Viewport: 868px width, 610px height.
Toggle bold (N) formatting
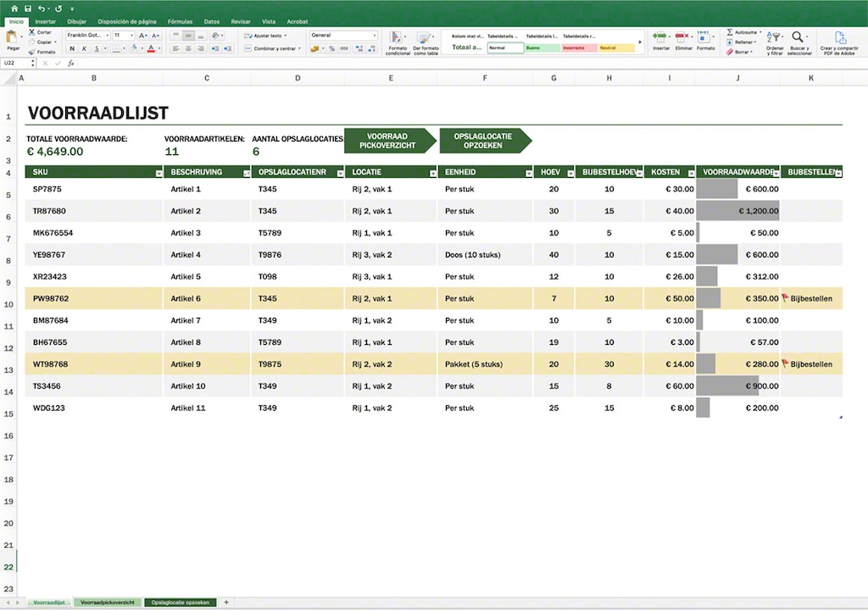tap(71, 48)
